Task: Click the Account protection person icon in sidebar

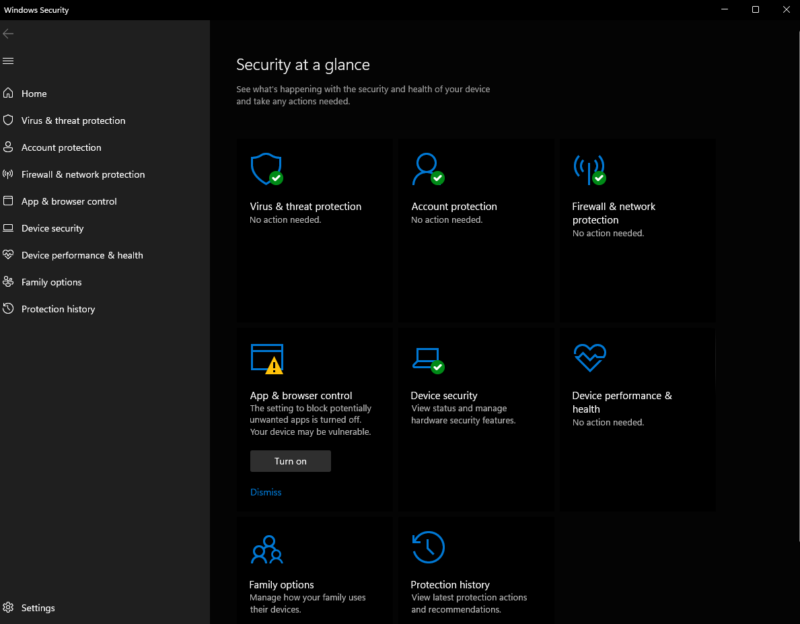Action: [8, 147]
